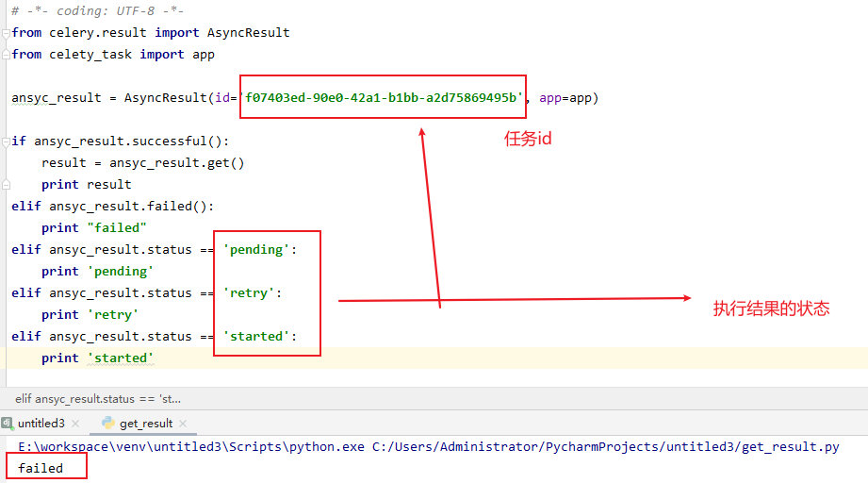Open the get_result.py path in console output
Screen dimensions: 868x483
[606, 447]
